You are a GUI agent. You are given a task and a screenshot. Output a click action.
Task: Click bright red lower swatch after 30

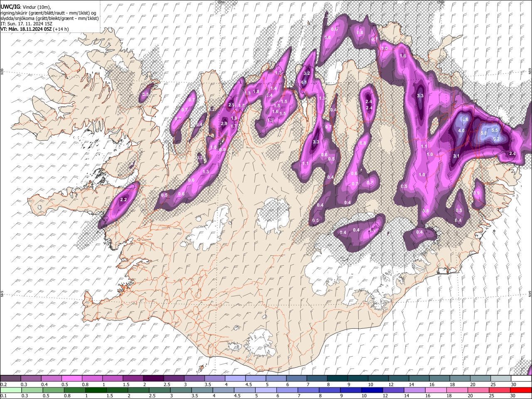tap(520, 390)
